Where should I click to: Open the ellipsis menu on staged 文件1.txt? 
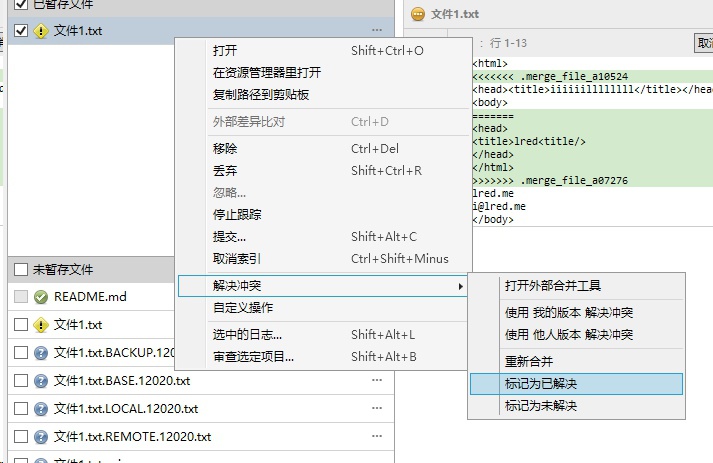point(377,32)
